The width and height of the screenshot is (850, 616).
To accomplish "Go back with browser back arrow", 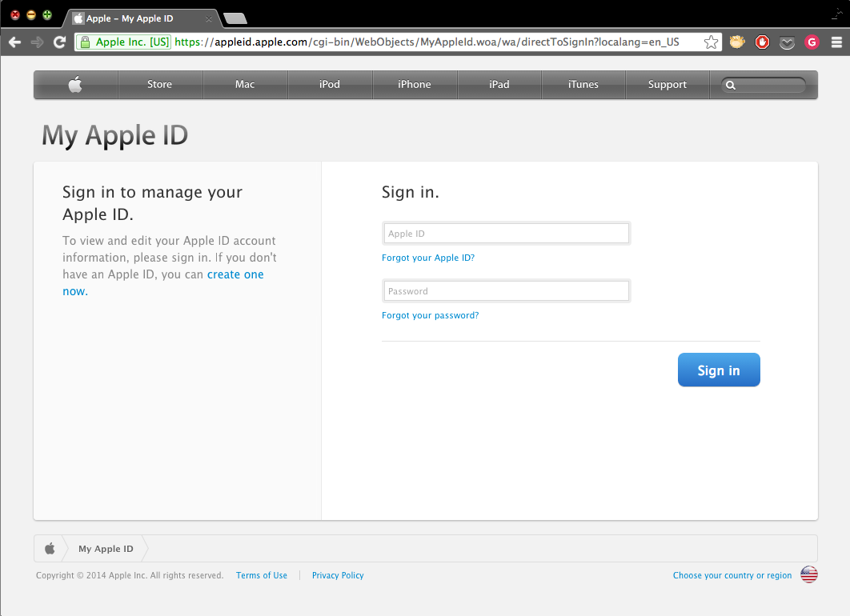I will (14, 42).
